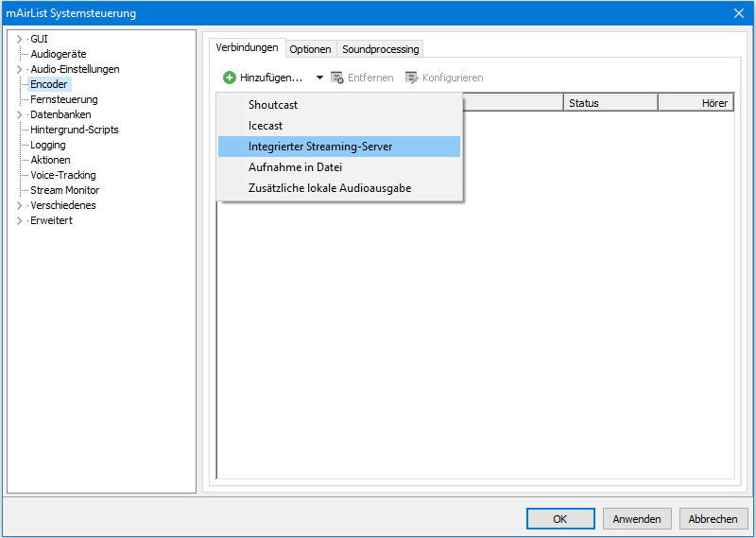
Task: Select Icecast connection type
Action: coord(266,126)
